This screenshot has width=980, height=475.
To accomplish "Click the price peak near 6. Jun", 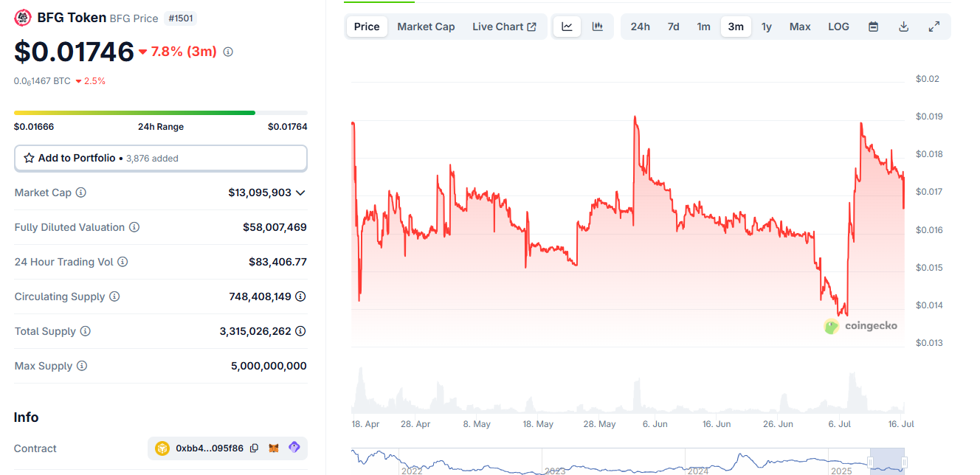I will (635, 117).
